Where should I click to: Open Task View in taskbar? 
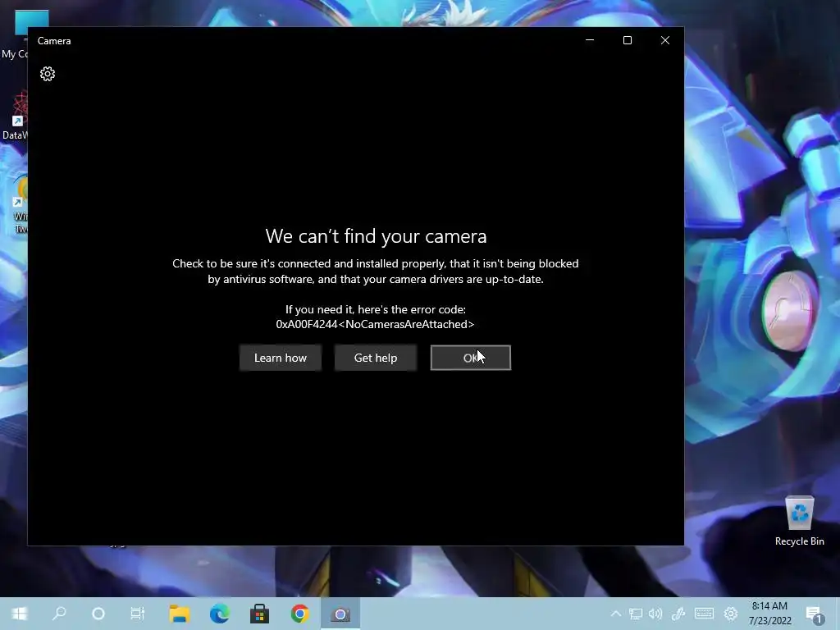(138, 614)
